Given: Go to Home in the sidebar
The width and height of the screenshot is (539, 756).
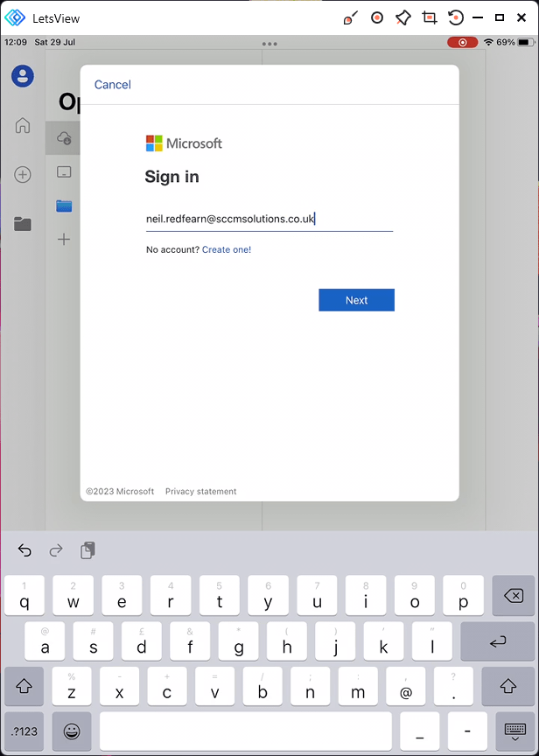Looking at the screenshot, I should pyautogui.click(x=23, y=126).
